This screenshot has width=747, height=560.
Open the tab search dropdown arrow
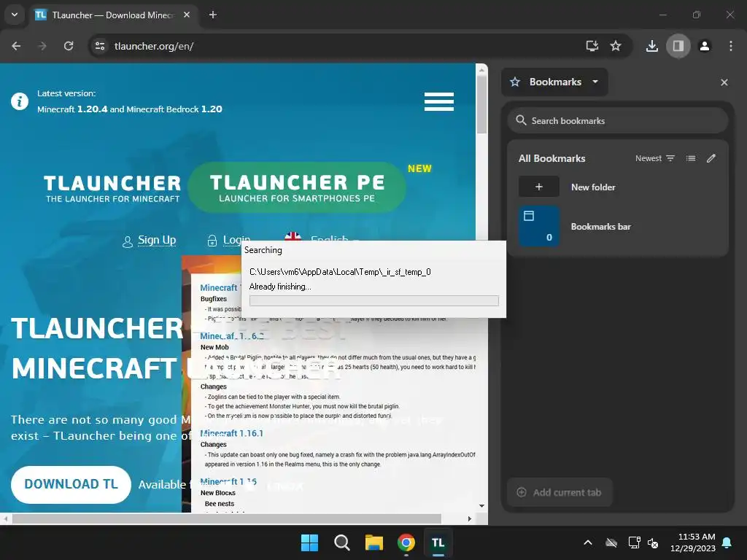(15, 15)
